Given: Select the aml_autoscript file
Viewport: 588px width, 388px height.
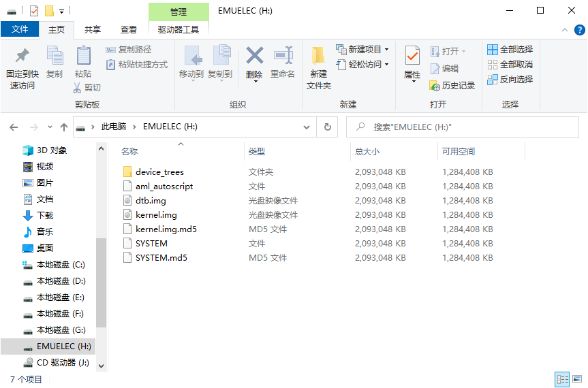Looking at the screenshot, I should click(x=164, y=186).
